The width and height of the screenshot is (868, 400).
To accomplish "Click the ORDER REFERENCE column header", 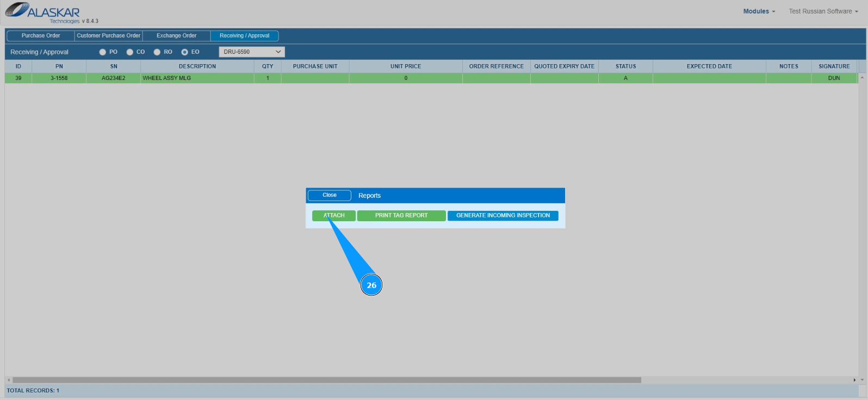I will [x=497, y=66].
